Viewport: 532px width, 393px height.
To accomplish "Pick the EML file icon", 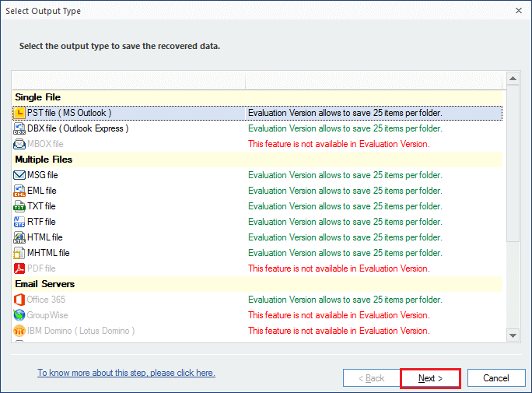I will click(19, 191).
